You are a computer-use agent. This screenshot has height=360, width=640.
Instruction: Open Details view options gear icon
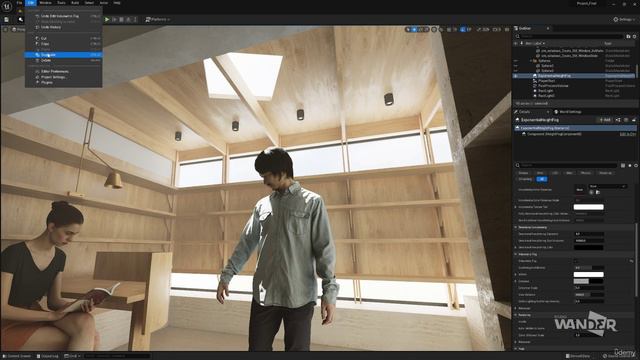click(x=636, y=165)
